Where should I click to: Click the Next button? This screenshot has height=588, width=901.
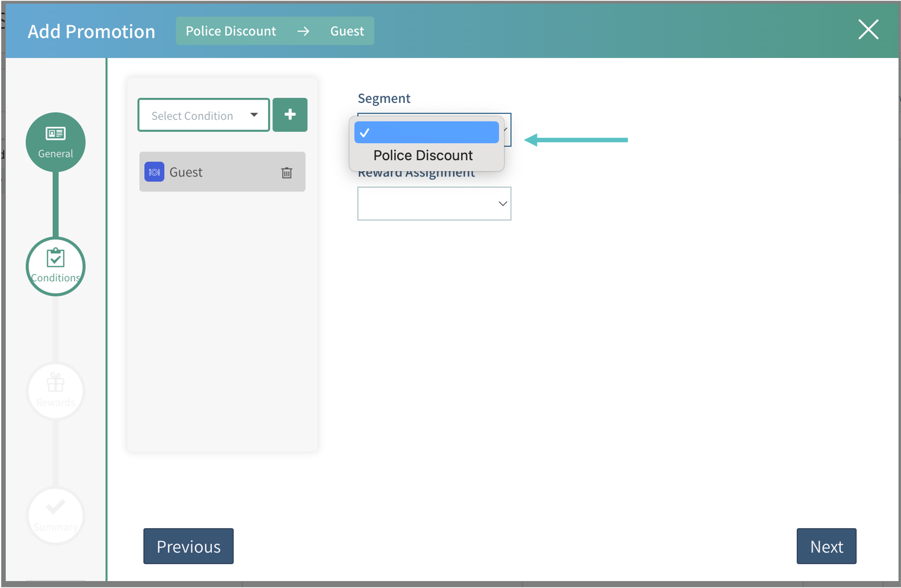click(x=826, y=546)
